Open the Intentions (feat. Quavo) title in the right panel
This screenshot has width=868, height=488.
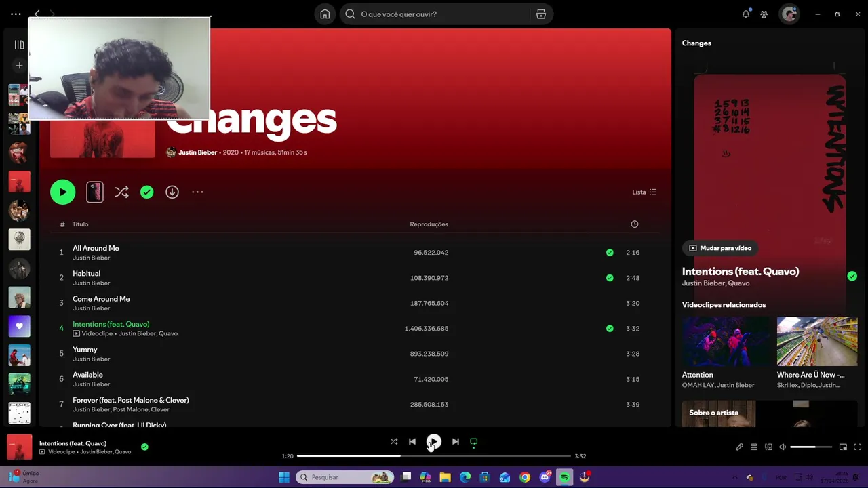point(741,271)
